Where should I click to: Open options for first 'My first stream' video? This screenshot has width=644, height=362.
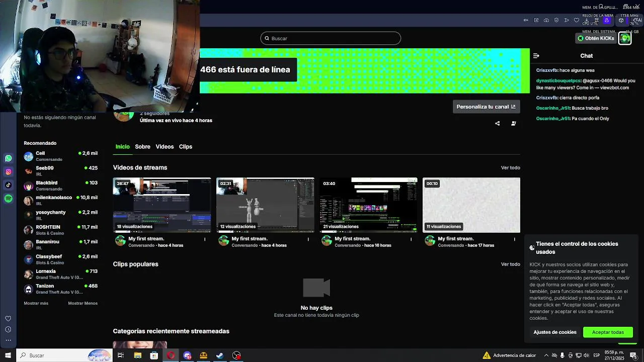pyautogui.click(x=205, y=239)
